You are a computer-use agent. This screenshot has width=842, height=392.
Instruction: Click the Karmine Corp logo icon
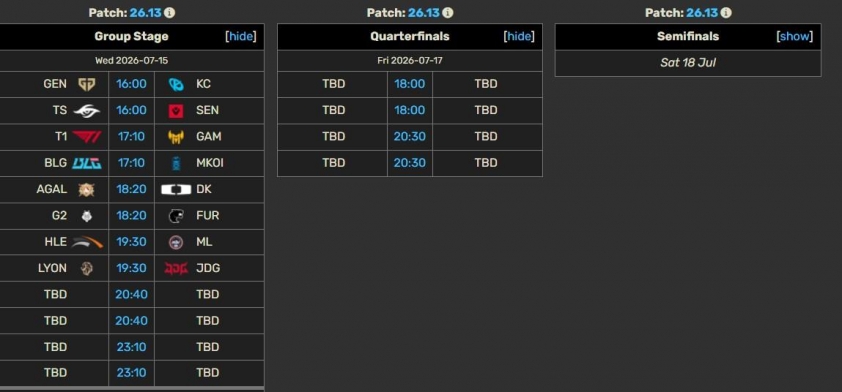click(x=176, y=84)
